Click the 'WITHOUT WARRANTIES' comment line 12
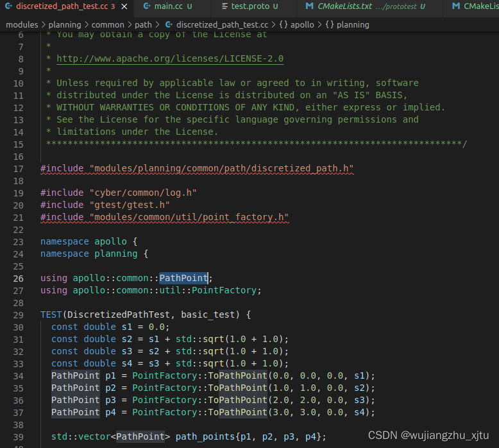 [246, 108]
